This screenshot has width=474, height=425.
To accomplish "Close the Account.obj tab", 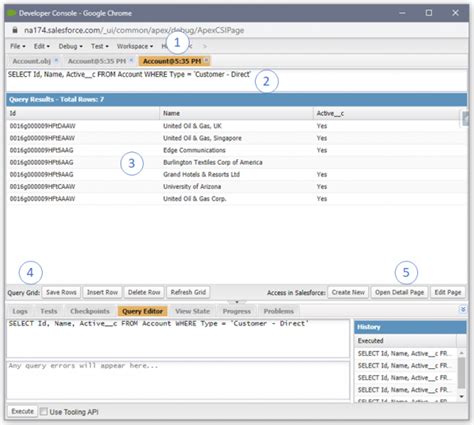I will [x=56, y=60].
